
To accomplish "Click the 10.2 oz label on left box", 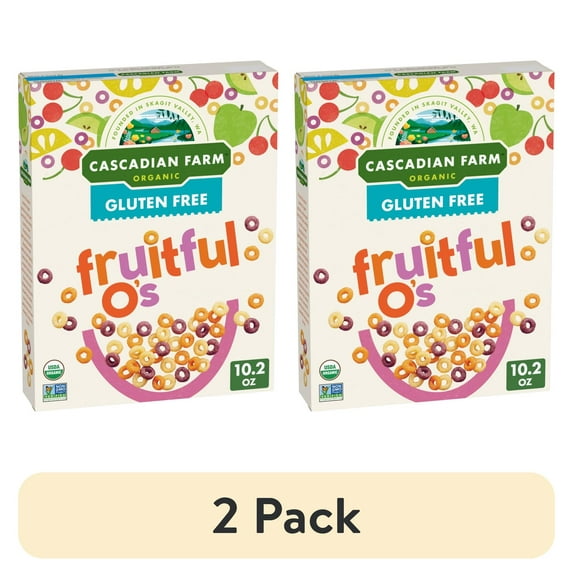I will (249, 375).
